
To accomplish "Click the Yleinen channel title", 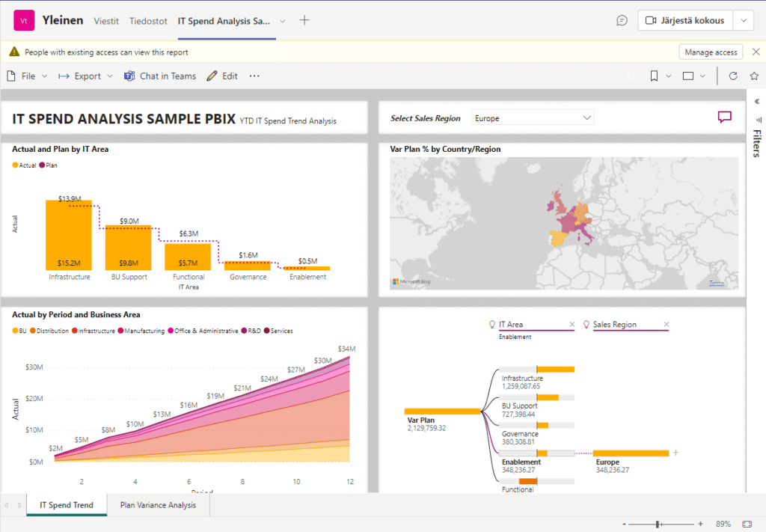I will tap(63, 20).
